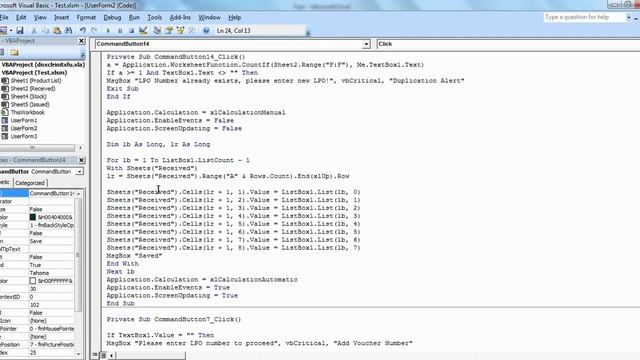
Task: Open the Add-Ins menu
Action: [180, 18]
